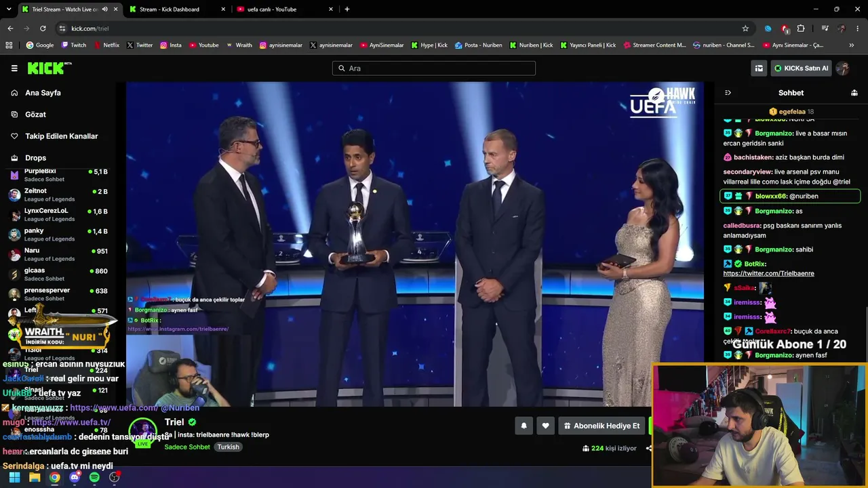Close the Triel Stream browser tab
Screen dimensions: 868x488
[x=116, y=9]
